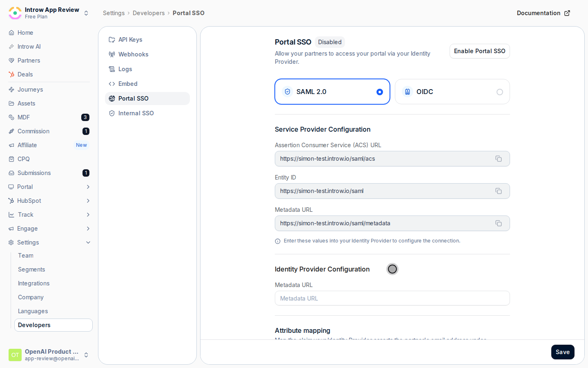588x368 pixels.
Task: Expand the Track sidebar section
Action: [x=88, y=215]
